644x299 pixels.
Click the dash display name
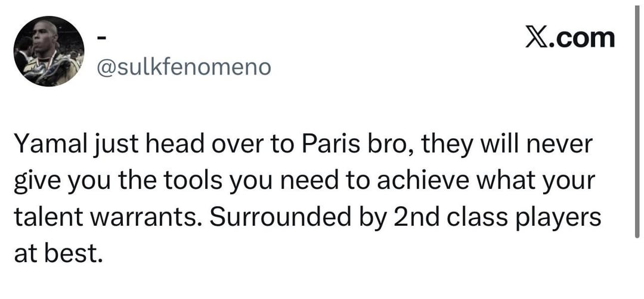101,38
